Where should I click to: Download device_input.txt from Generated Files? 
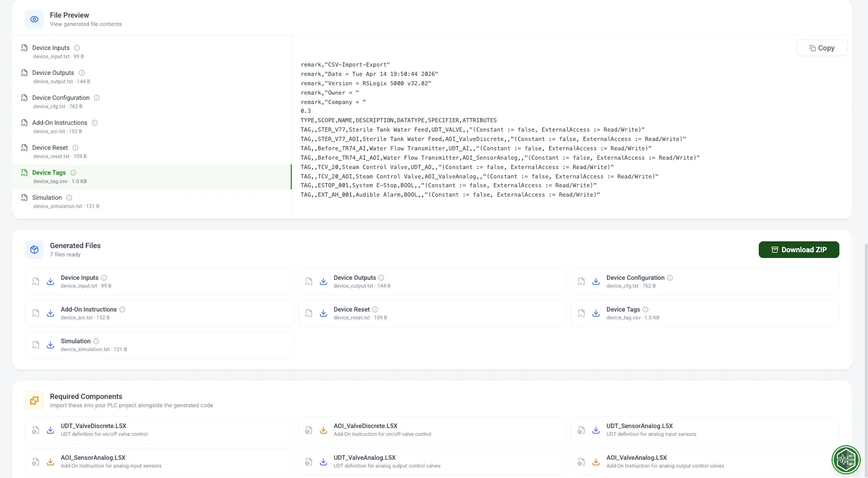(x=50, y=281)
